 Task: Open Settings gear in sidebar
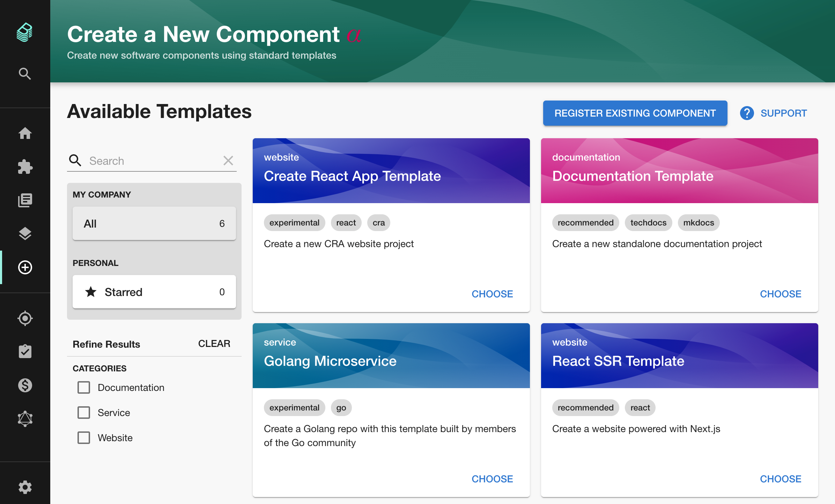pos(25,487)
